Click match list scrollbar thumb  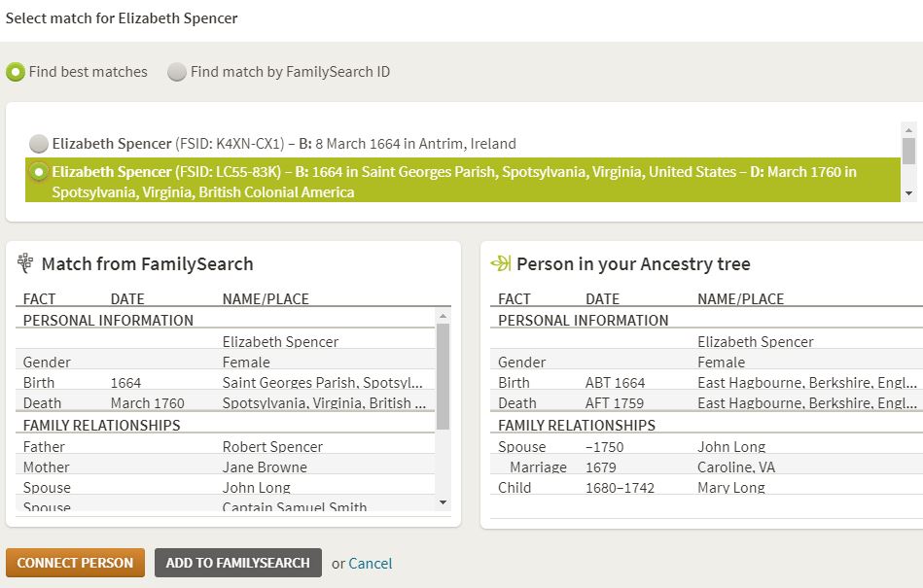(x=908, y=151)
